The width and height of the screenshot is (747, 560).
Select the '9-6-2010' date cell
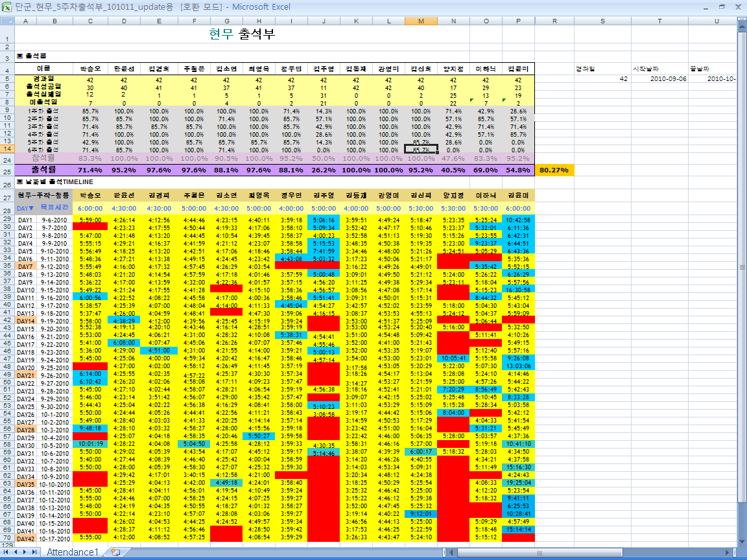(x=54, y=220)
